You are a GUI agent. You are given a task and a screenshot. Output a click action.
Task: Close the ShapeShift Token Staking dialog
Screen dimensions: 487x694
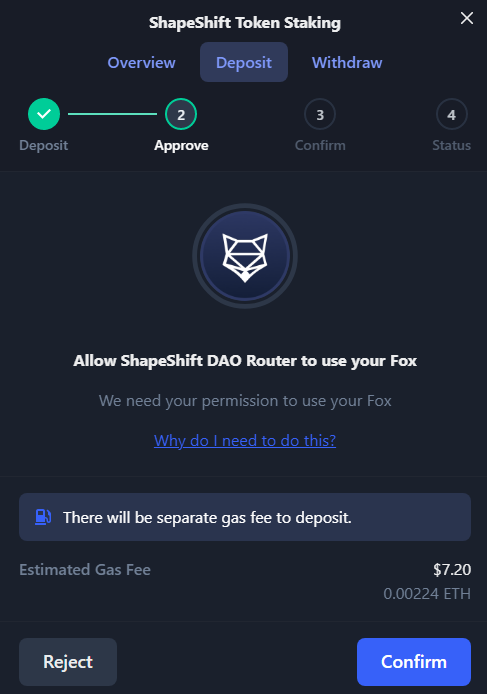tap(467, 18)
